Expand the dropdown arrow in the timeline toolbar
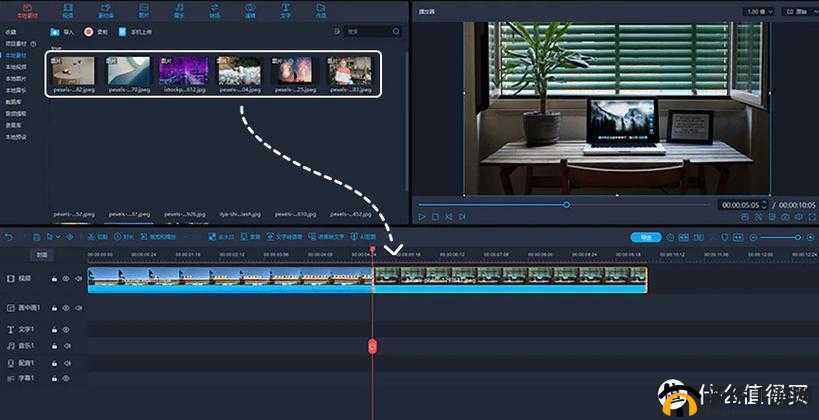 [57, 237]
